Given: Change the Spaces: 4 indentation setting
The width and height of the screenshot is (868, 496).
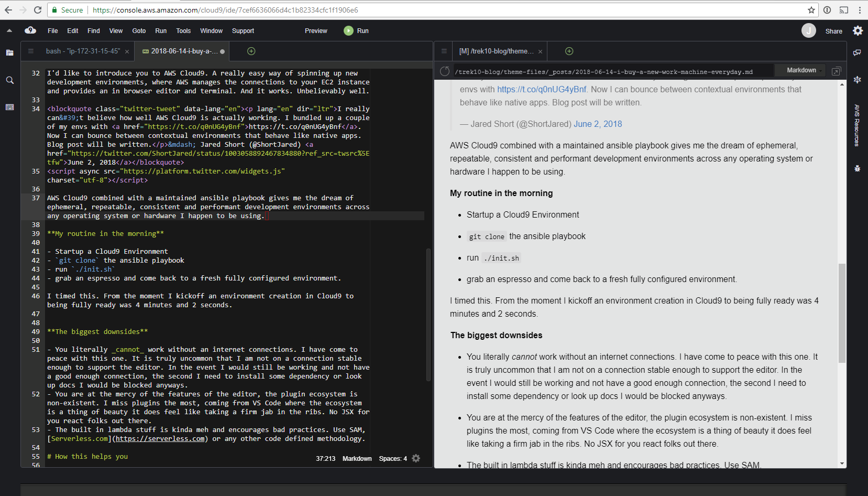Looking at the screenshot, I should [393, 459].
